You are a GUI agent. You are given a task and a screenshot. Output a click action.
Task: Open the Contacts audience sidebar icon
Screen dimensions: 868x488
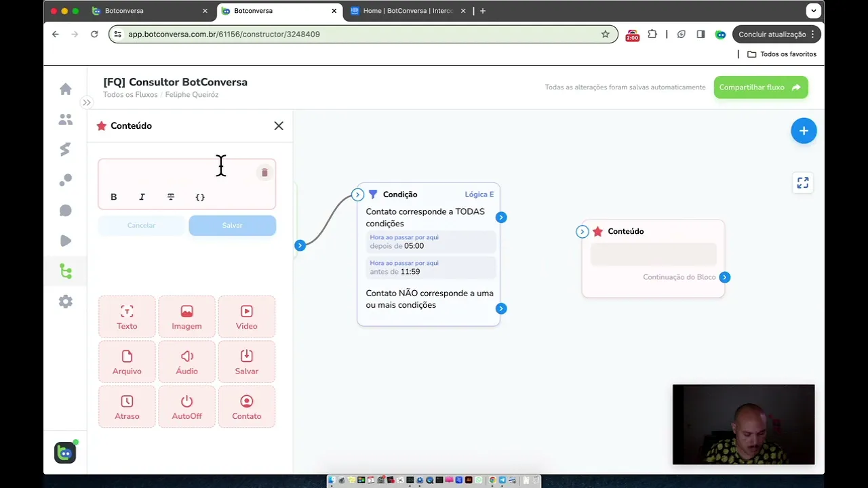(x=66, y=119)
